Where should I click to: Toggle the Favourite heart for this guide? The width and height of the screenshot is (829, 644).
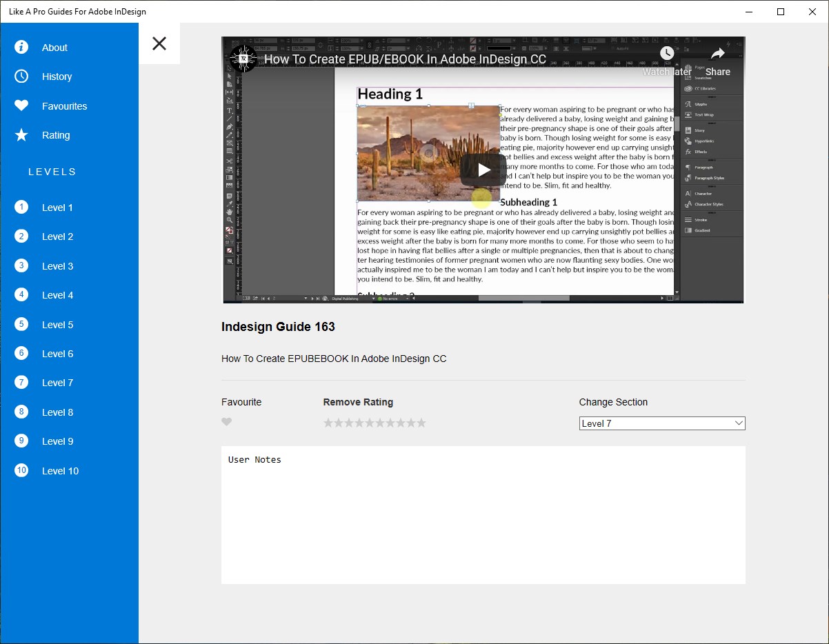click(x=227, y=422)
